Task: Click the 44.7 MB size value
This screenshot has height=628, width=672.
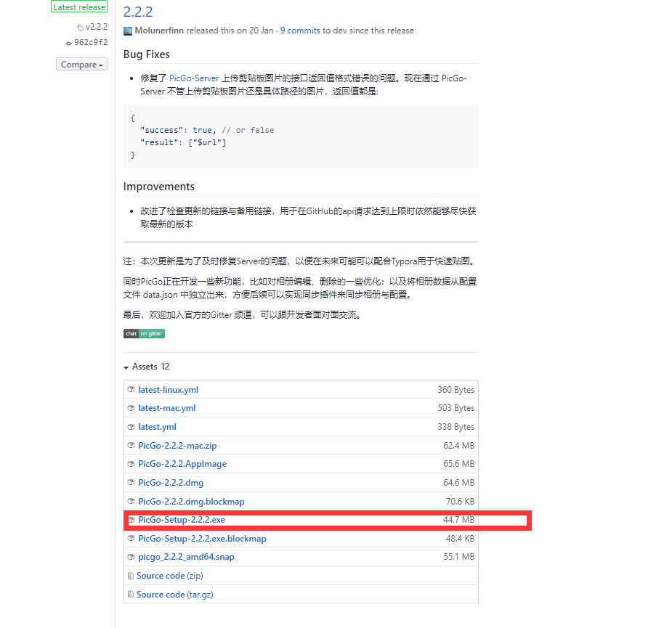Action: (458, 520)
